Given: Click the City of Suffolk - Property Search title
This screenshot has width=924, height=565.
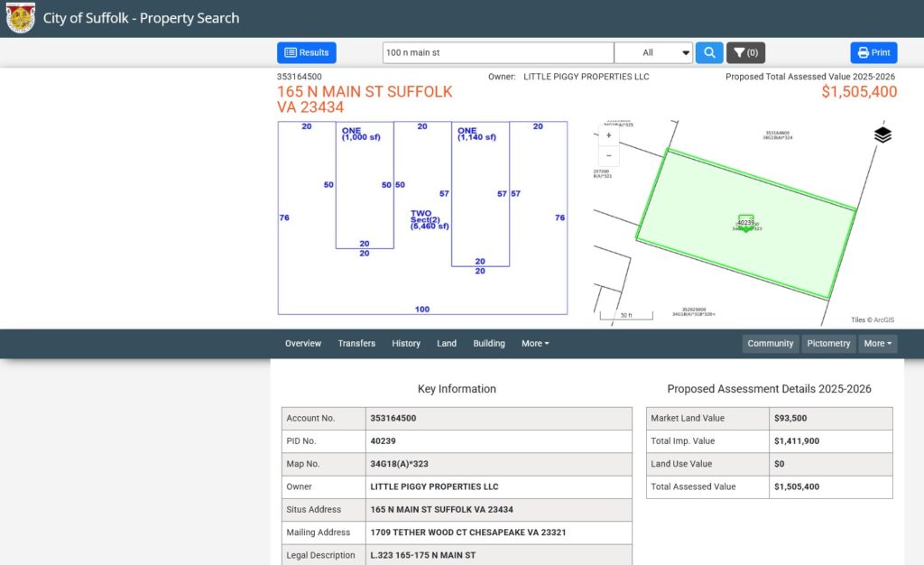Looking at the screenshot, I should tap(141, 18).
